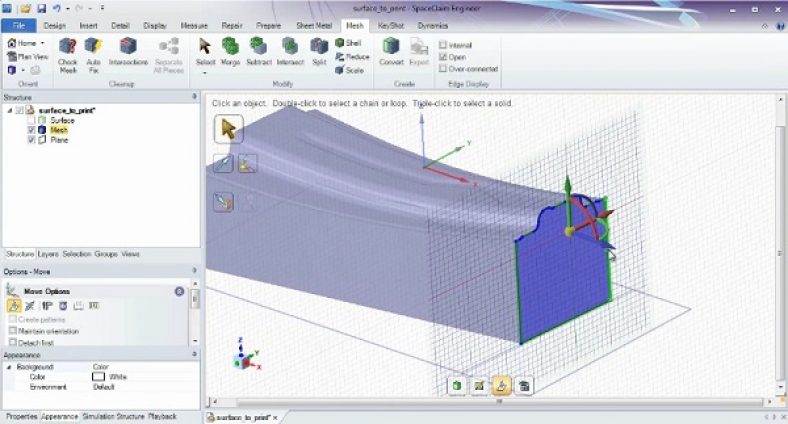Click the Undo arrow
788x424 pixels.
pos(57,9)
